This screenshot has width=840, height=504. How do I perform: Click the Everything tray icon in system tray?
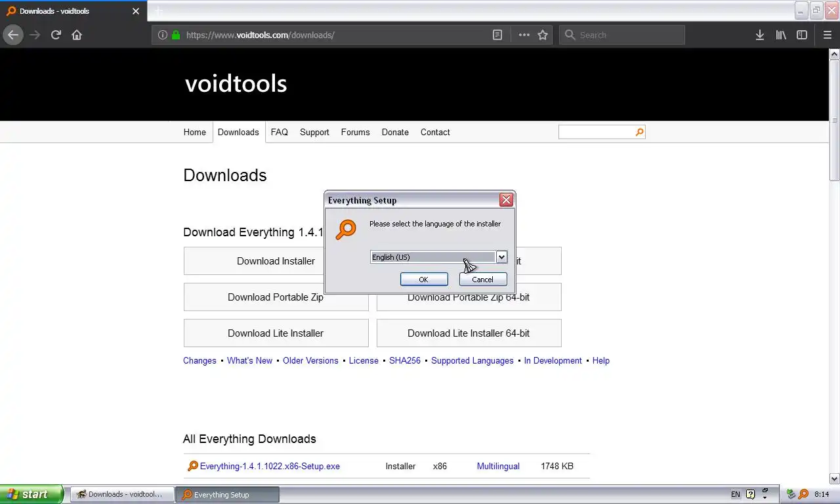point(803,494)
